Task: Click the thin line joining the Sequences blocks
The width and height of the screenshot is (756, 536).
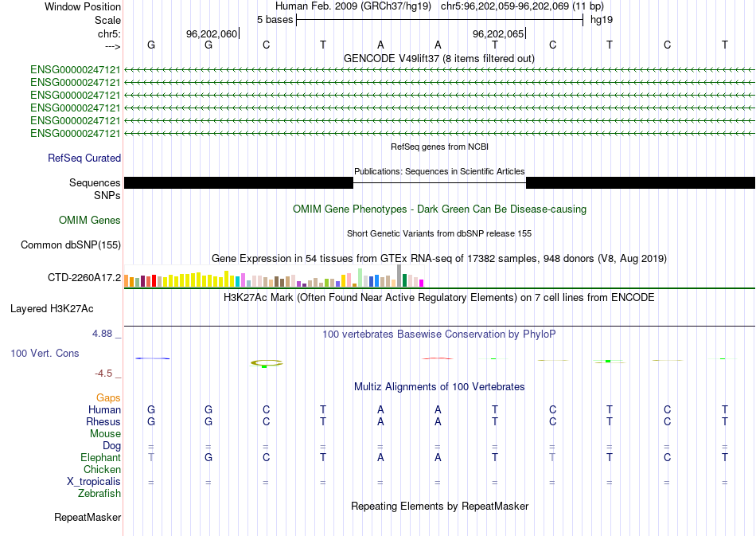Action: click(x=440, y=183)
